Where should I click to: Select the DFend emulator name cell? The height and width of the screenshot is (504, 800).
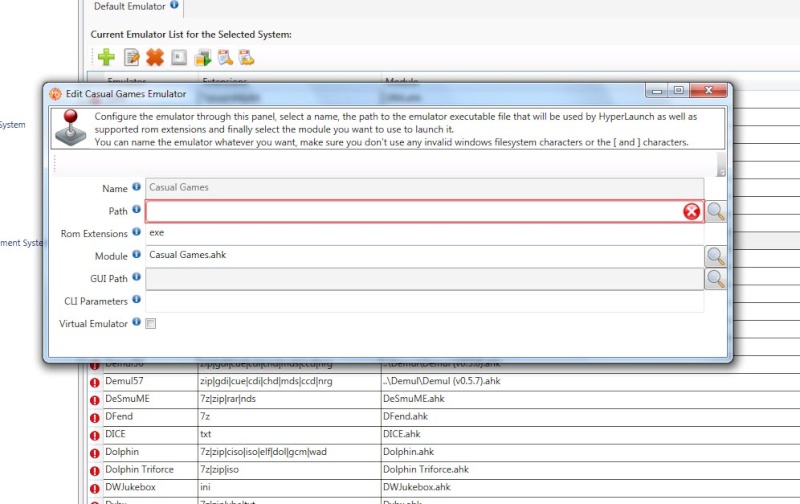tap(151, 417)
